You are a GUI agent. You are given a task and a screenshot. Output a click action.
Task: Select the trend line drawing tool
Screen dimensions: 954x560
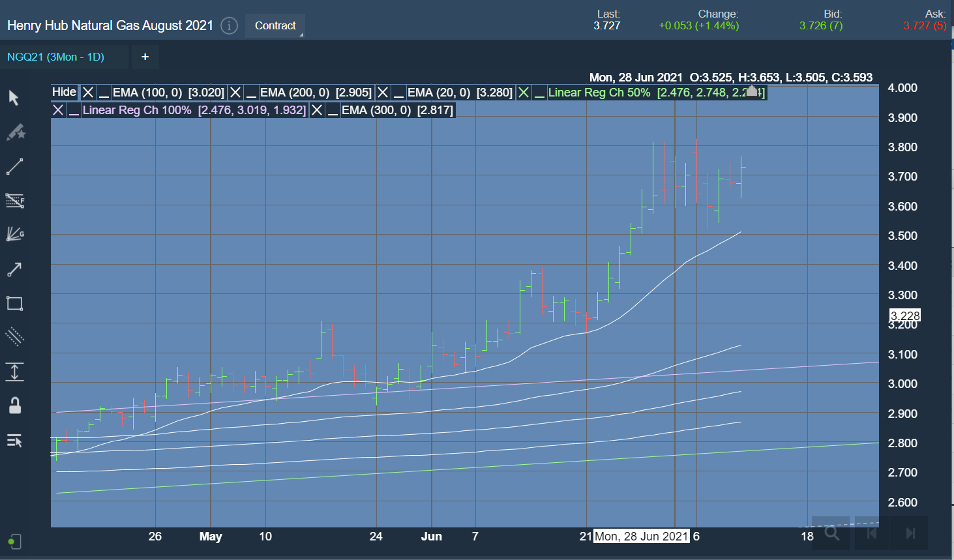(14, 166)
